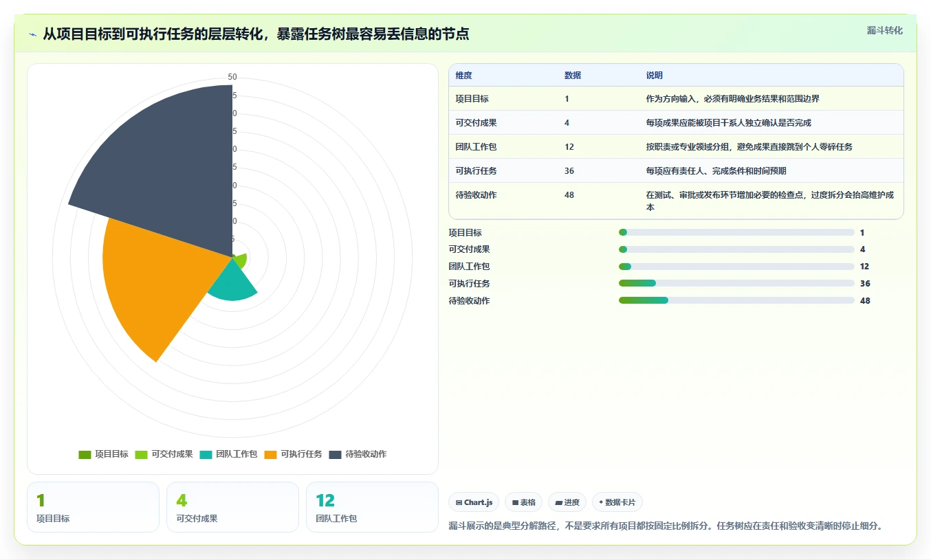This screenshot has width=931, height=560.
Task: Hide the 待验收动作 series in the legend
Action: tap(358, 454)
